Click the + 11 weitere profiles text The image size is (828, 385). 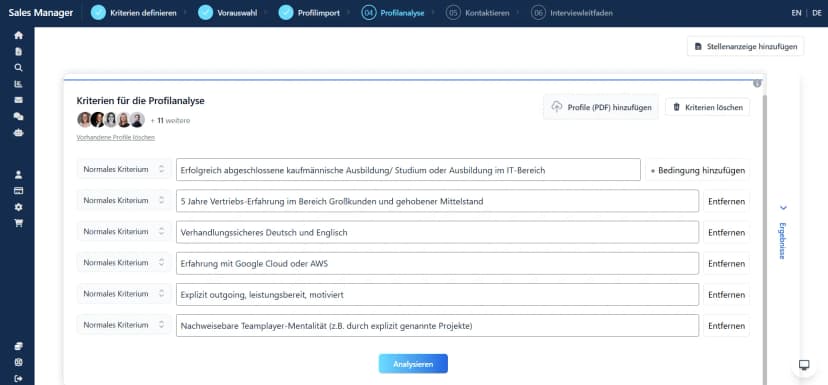170,120
